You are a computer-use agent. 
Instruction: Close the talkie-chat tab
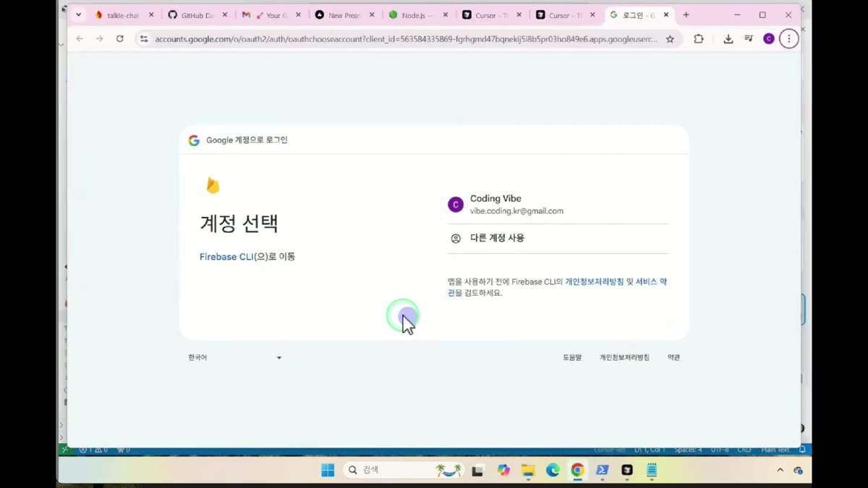[x=151, y=15]
